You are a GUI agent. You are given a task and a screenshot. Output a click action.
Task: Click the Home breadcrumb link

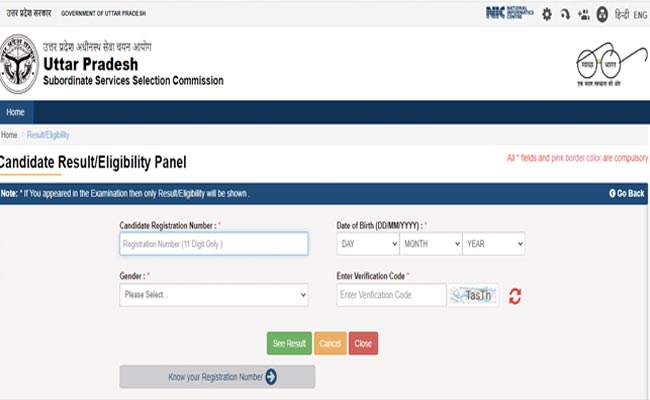pyautogui.click(x=9, y=134)
